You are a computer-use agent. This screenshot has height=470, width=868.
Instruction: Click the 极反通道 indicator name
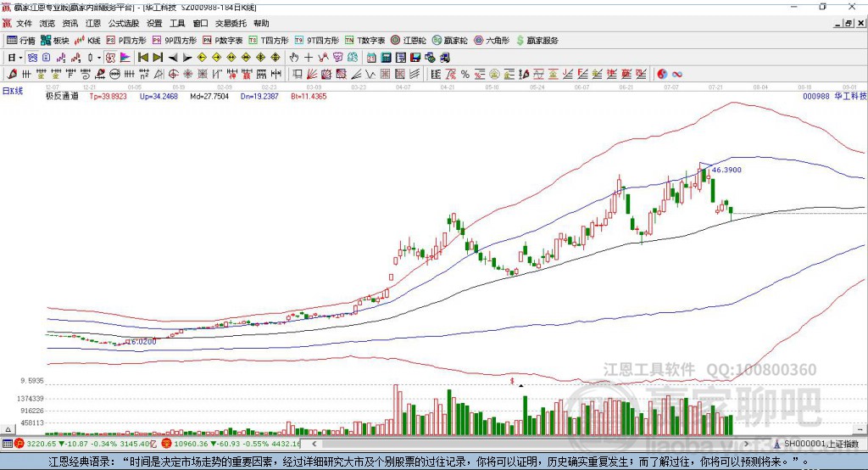click(62, 97)
